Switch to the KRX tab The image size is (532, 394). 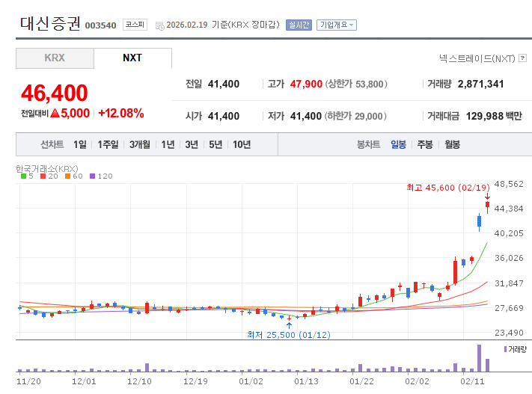55,58
